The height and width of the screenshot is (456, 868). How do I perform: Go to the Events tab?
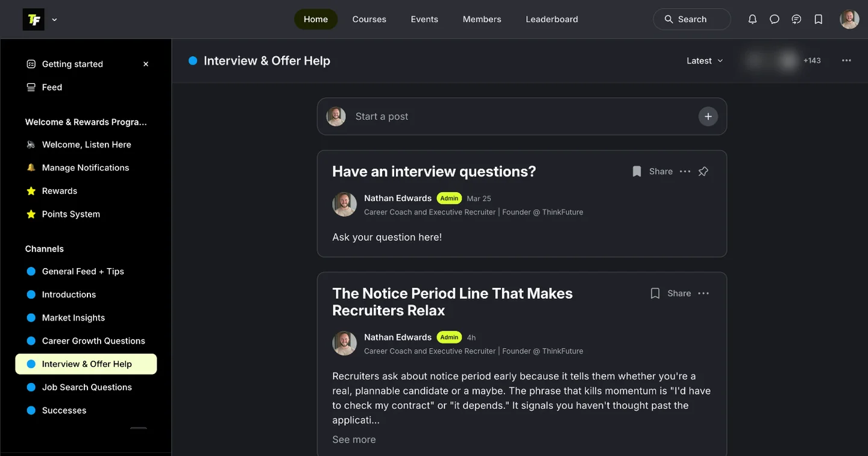click(x=424, y=19)
